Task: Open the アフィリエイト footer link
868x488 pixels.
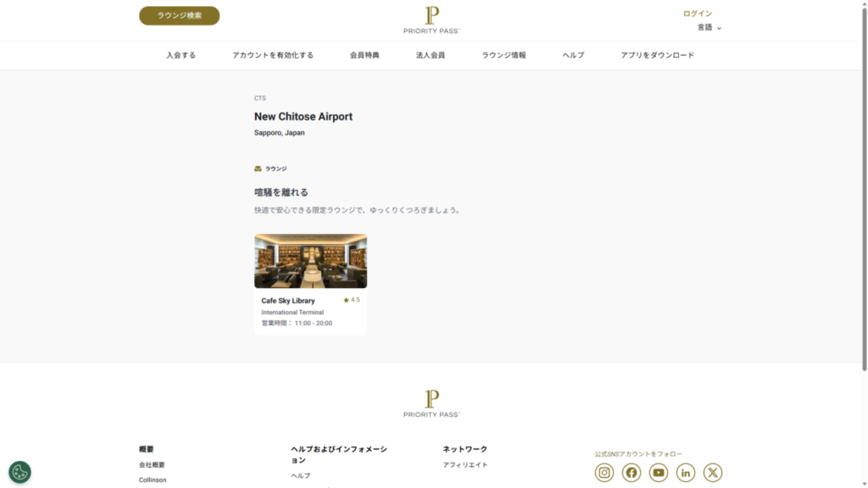Action: pos(465,465)
